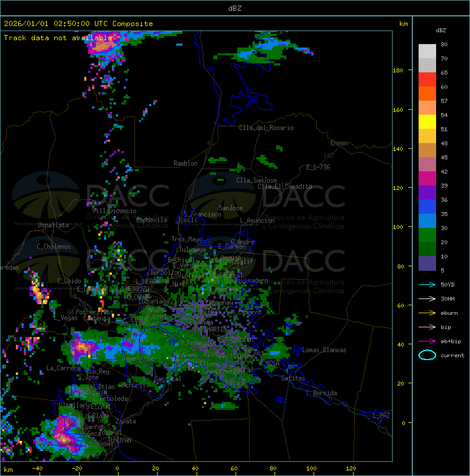Screen dimensions: 470x476
Task: Select the 'L_PAZ' label at right edge
Action: click(381, 416)
